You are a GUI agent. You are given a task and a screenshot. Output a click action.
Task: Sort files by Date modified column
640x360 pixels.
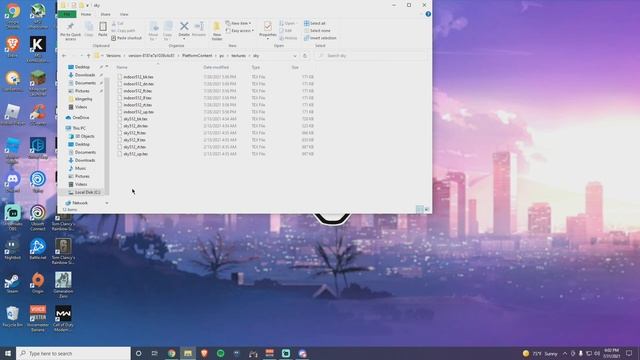tap(216, 67)
